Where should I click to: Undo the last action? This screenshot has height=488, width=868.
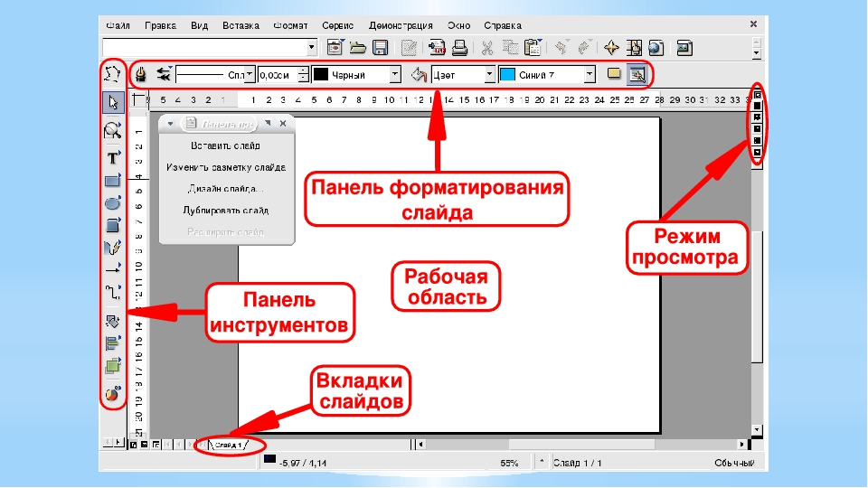pos(561,48)
